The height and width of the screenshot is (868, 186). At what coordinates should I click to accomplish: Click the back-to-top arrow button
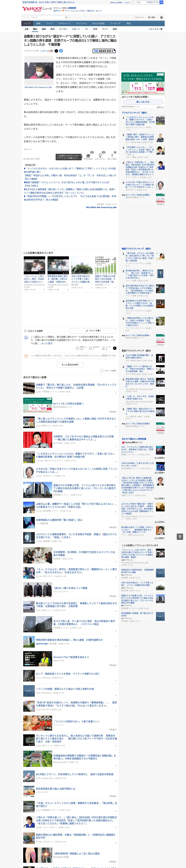point(180,536)
